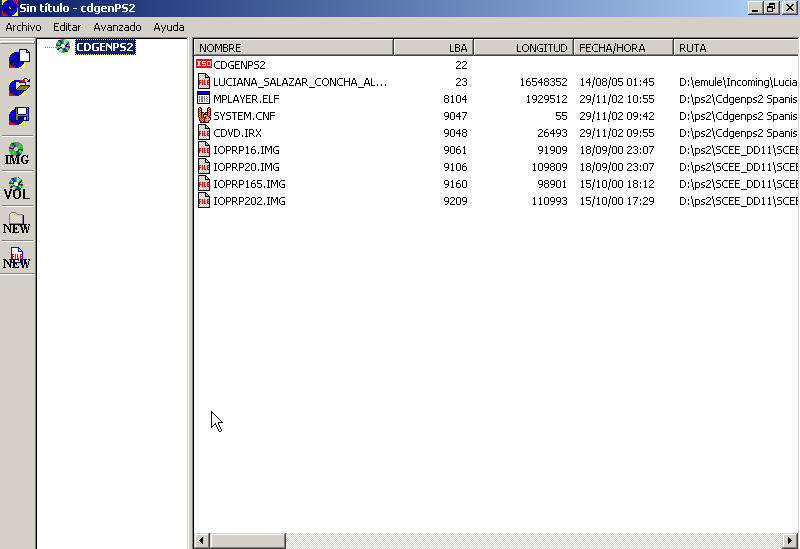This screenshot has height=549, width=800.
Task: Click the Open project folder icon
Action: tap(19, 87)
